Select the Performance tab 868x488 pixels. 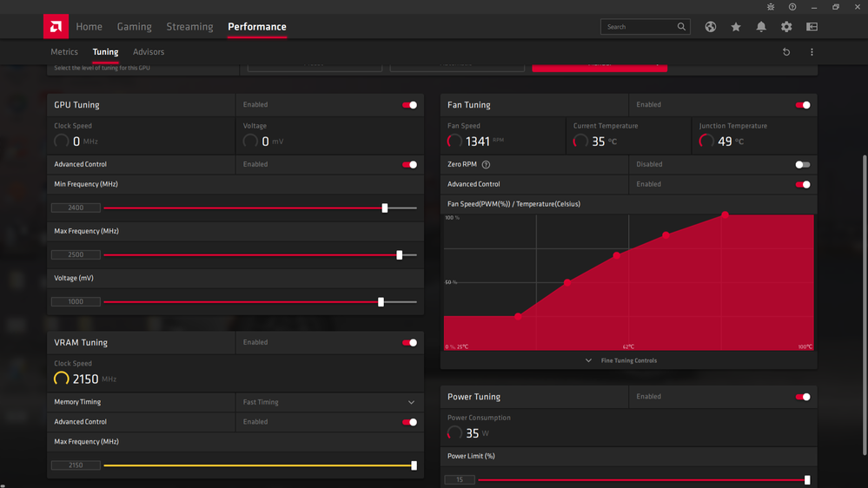(257, 27)
